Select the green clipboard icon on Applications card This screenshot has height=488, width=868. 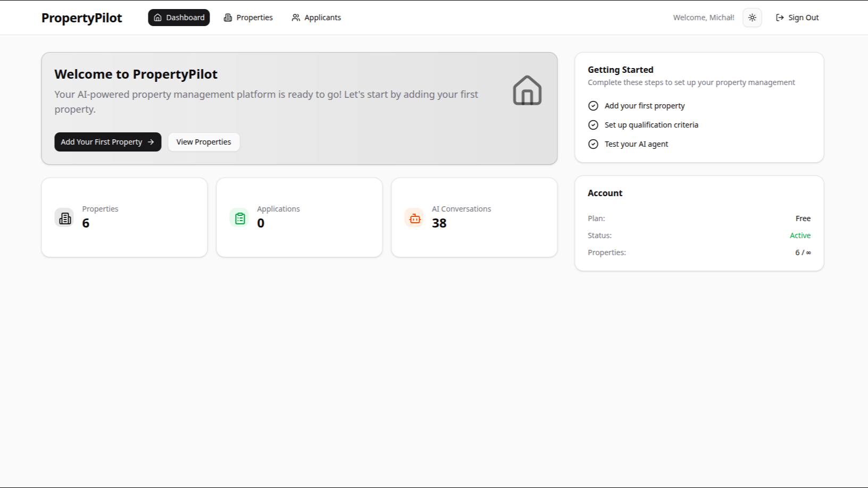239,217
